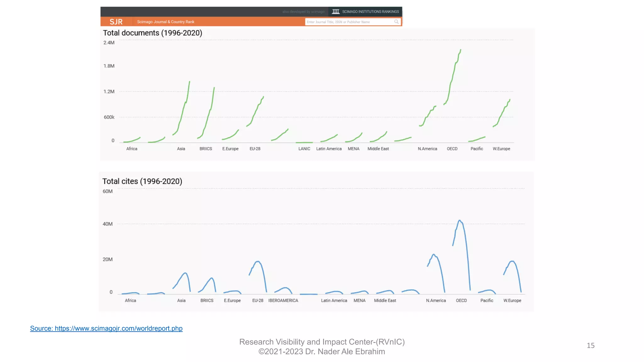Screen dimensions: 644x362
Task: Click the Scimago Institutions building icon
Action: [336, 12]
